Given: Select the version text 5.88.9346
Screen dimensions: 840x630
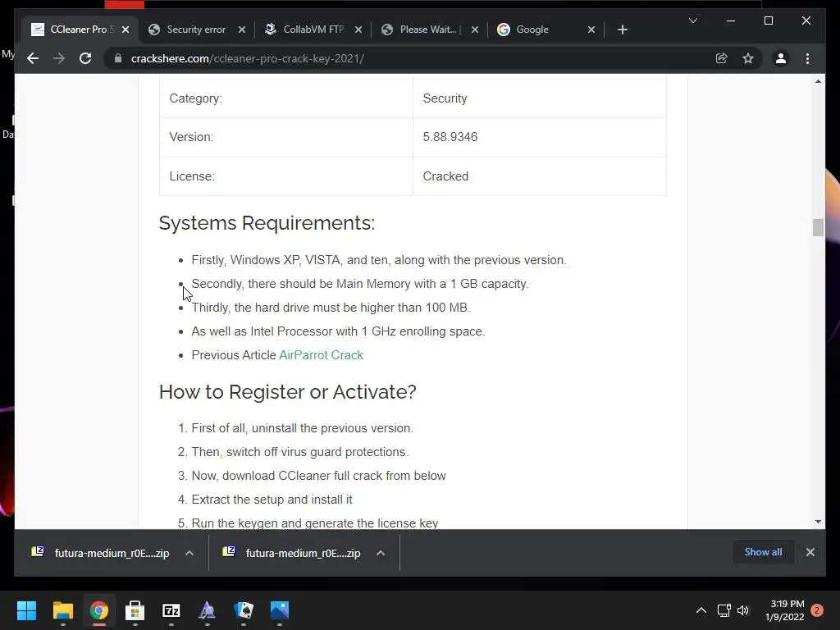Looking at the screenshot, I should 450,137.
